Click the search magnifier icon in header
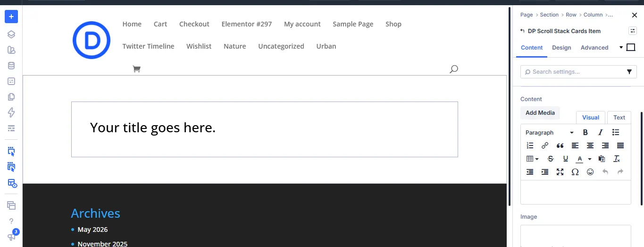 453,69
